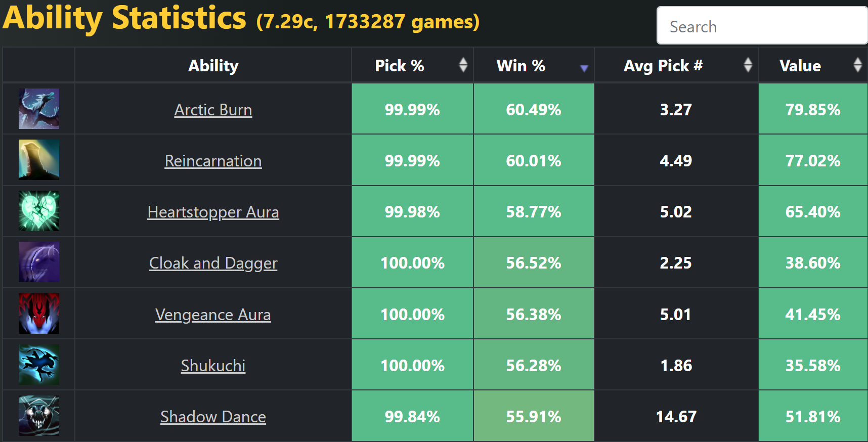This screenshot has width=868, height=442.
Task: Focus the Search input field
Action: click(761, 26)
